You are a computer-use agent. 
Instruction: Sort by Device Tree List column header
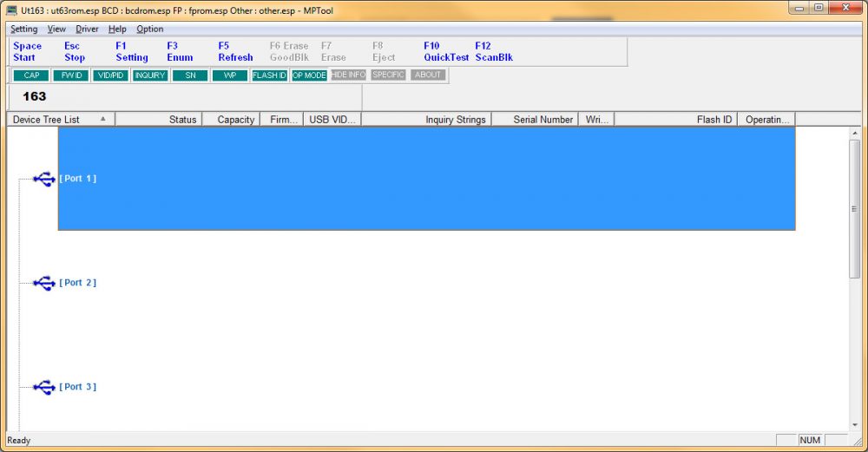(x=59, y=120)
